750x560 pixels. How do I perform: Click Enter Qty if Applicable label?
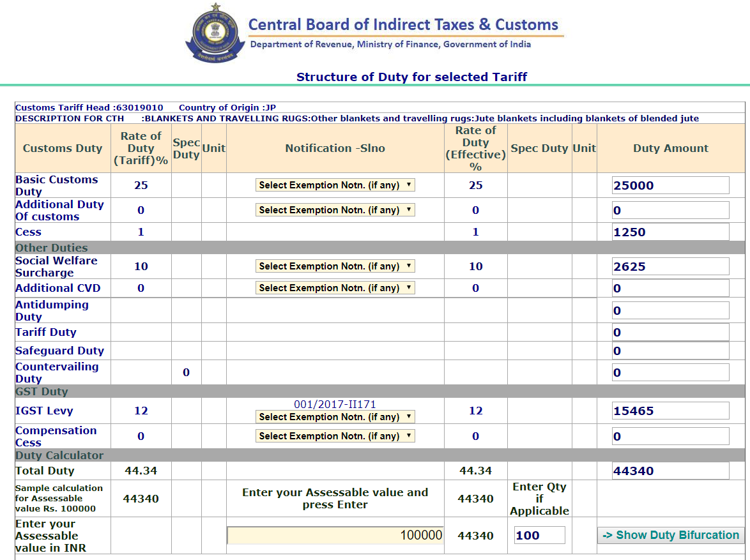coord(540,499)
